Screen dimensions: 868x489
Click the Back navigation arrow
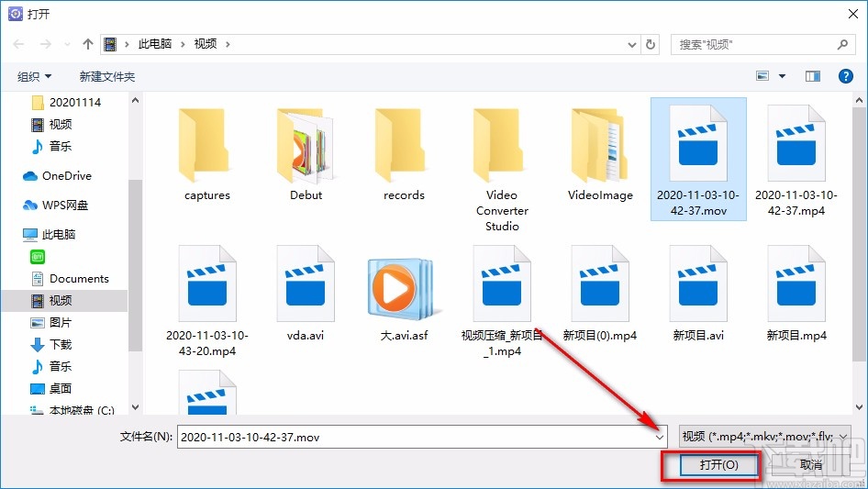18,44
